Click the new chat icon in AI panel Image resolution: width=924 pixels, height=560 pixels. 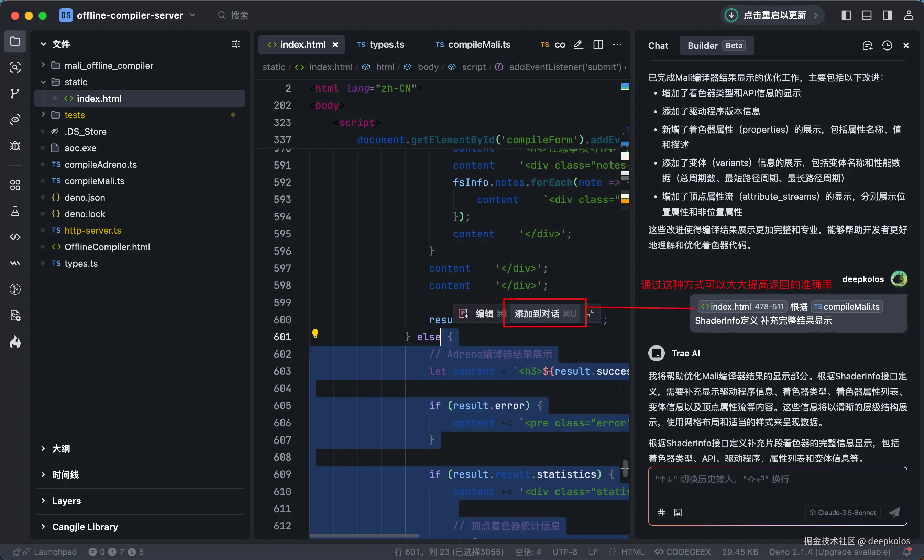867,45
